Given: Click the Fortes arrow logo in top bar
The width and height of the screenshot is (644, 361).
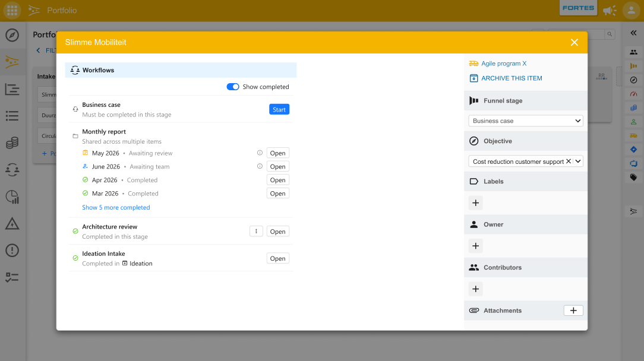Looking at the screenshot, I should click(x=34, y=10).
